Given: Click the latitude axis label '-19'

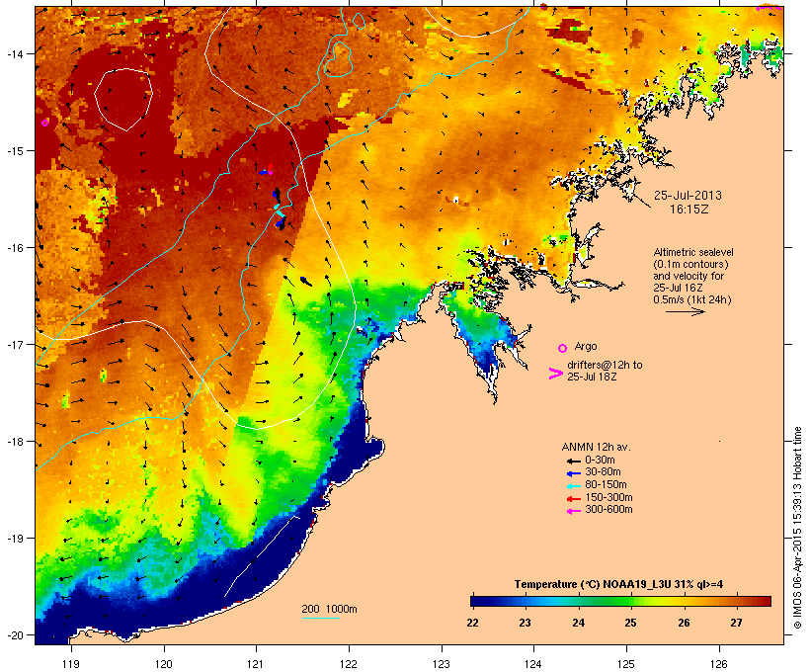Looking at the screenshot, I should (14, 539).
